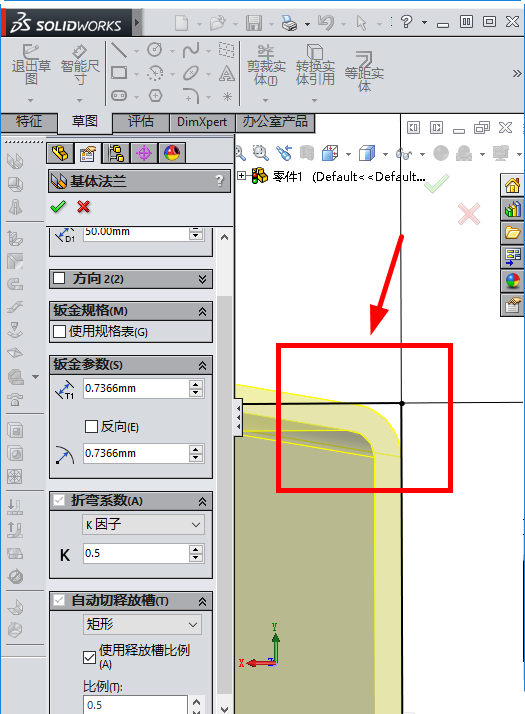Click Convert Entities (转换实体引用)
525x714 pixels.
tap(315, 66)
